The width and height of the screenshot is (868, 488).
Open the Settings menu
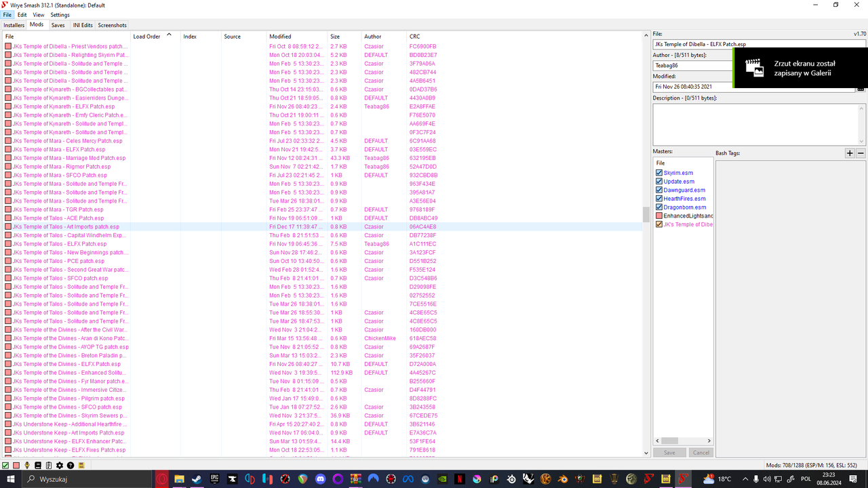point(60,14)
